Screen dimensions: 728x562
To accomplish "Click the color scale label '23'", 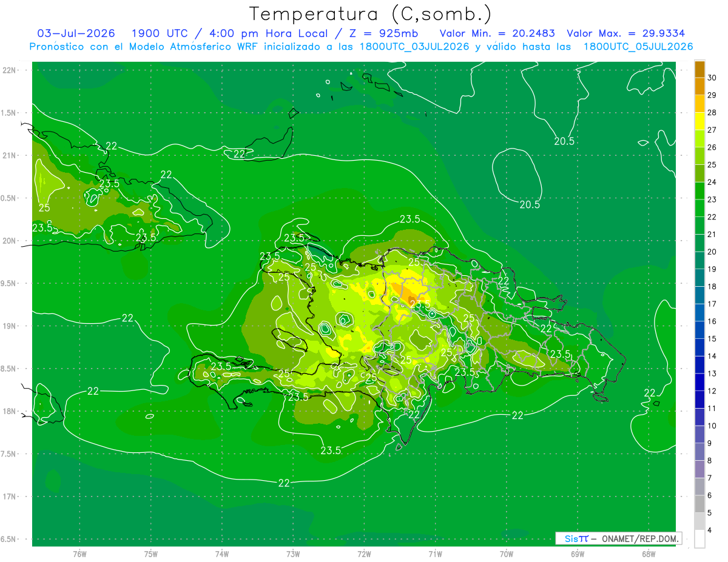I will point(712,199).
